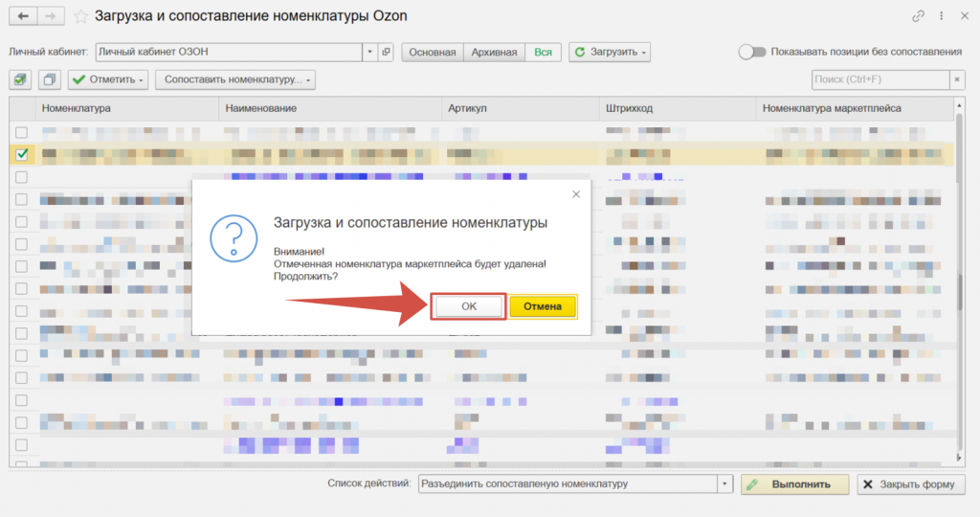Clear the search field with the x button
Screen dimensions: 980x517
tap(957, 79)
